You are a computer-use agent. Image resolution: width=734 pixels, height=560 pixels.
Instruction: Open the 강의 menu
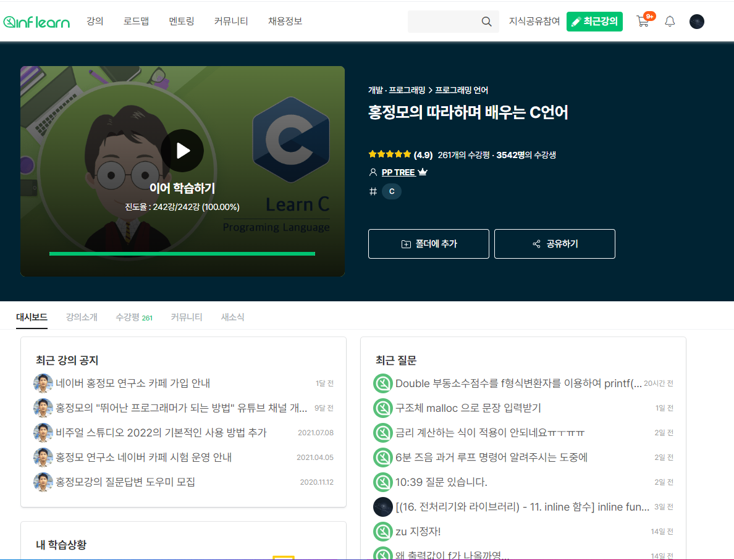95,22
